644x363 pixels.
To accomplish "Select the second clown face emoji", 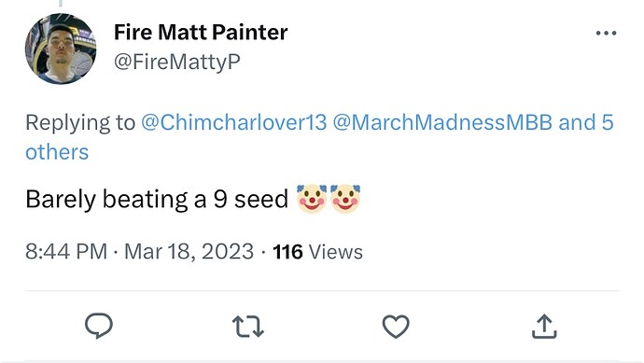I will [345, 199].
